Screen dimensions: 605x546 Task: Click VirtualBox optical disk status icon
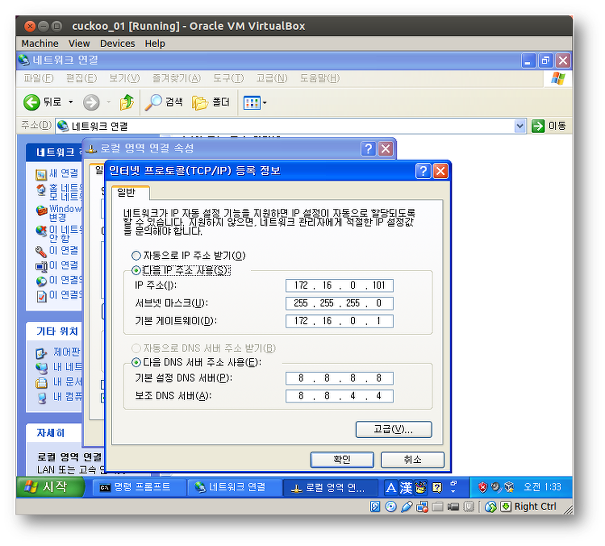pyautogui.click(x=391, y=506)
